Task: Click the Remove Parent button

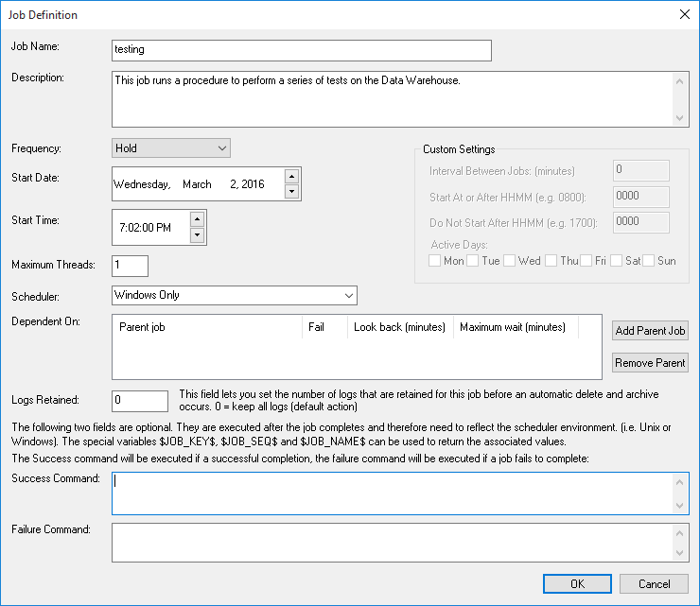Action: click(650, 363)
